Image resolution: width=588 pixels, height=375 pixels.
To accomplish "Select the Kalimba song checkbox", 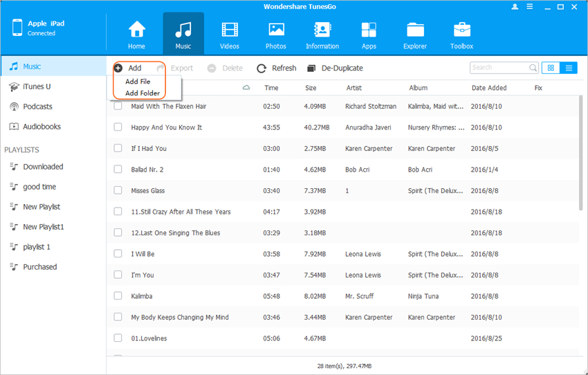I will [x=118, y=296].
